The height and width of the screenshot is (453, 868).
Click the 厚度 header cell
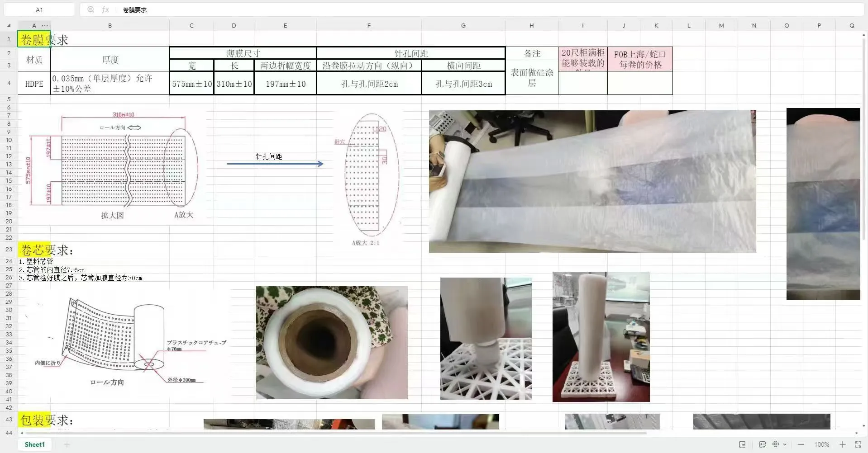[110, 59]
